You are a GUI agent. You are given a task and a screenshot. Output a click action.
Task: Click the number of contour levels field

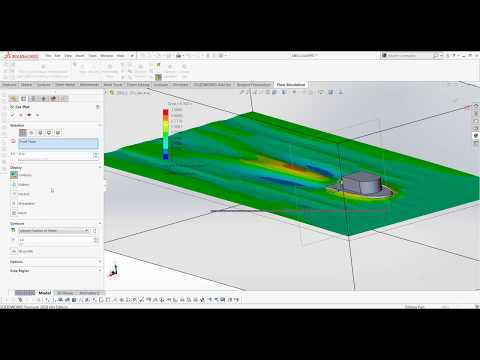(x=56, y=240)
